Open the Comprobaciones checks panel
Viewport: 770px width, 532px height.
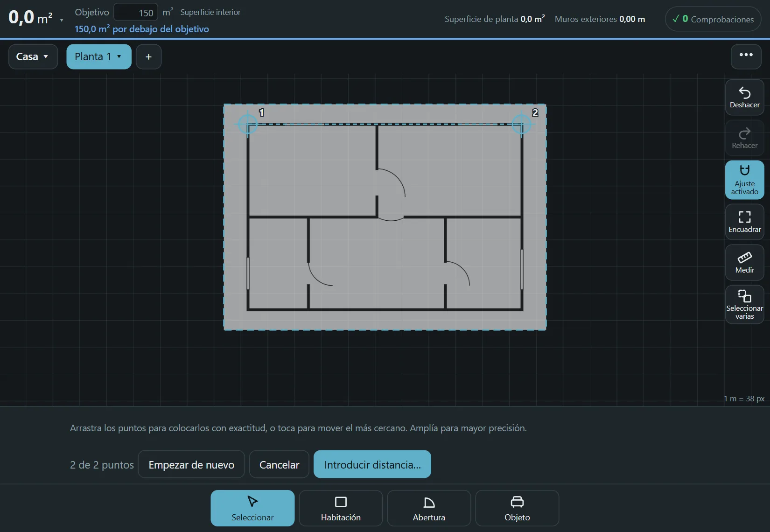[x=713, y=19]
